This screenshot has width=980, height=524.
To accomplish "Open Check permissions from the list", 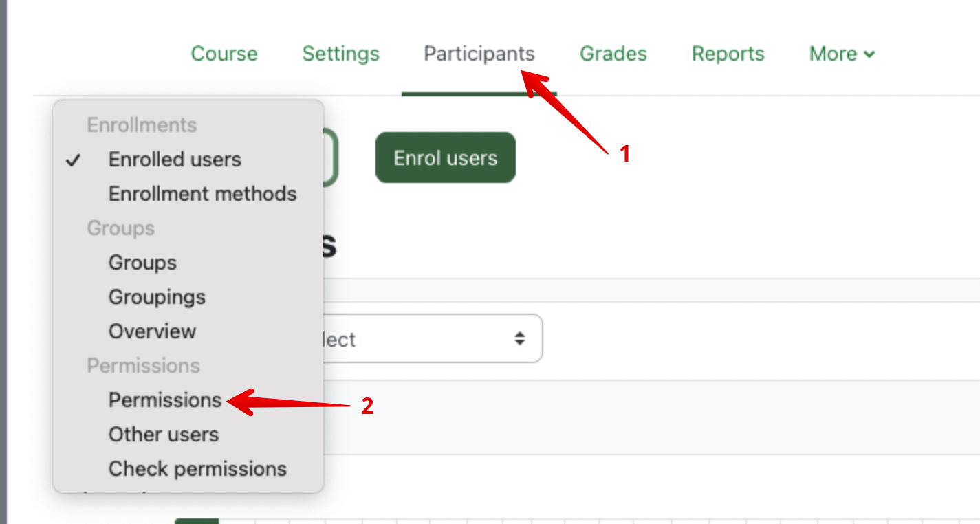I will 197,469.
